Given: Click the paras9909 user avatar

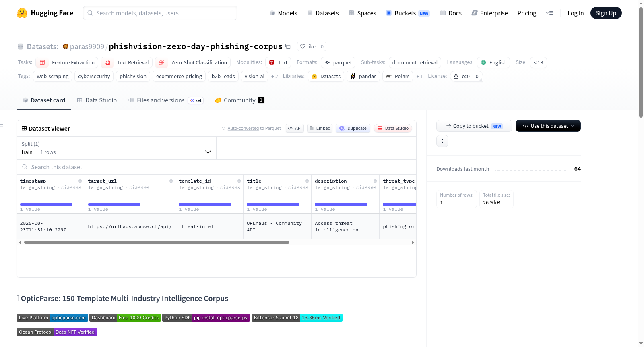Looking at the screenshot, I should click(66, 46).
